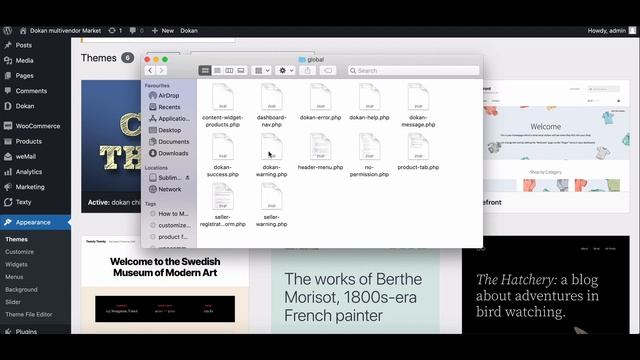Go back in Finder window
This screenshot has width=640, height=360.
(x=150, y=71)
